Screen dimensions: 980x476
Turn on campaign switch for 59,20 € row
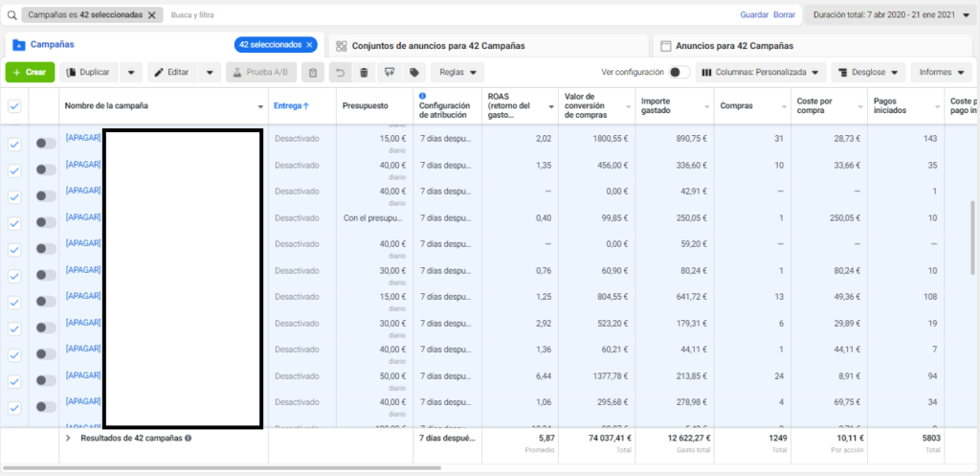[x=46, y=248]
